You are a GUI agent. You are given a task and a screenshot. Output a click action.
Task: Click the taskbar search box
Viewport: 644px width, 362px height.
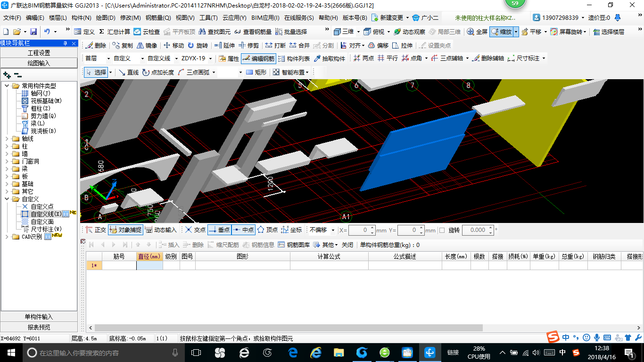click(104, 352)
